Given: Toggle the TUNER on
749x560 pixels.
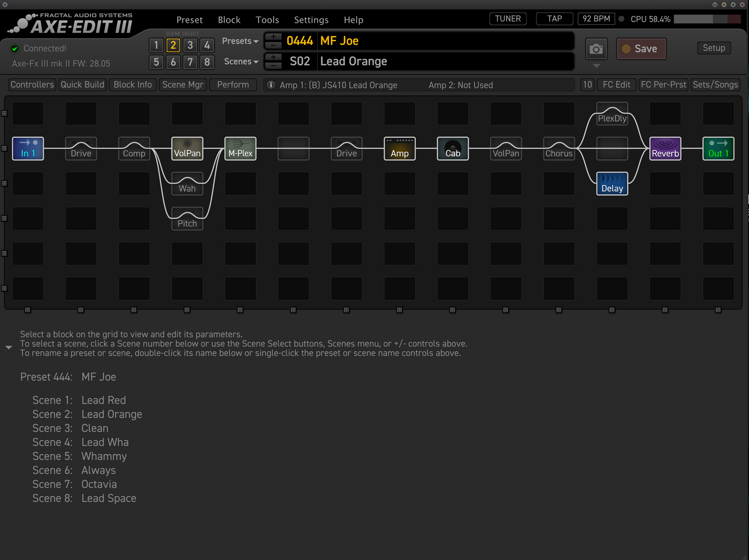Looking at the screenshot, I should 507,19.
